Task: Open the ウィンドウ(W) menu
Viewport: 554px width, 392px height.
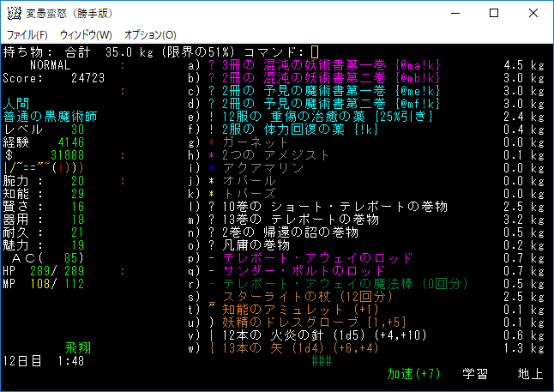Action: coord(86,35)
